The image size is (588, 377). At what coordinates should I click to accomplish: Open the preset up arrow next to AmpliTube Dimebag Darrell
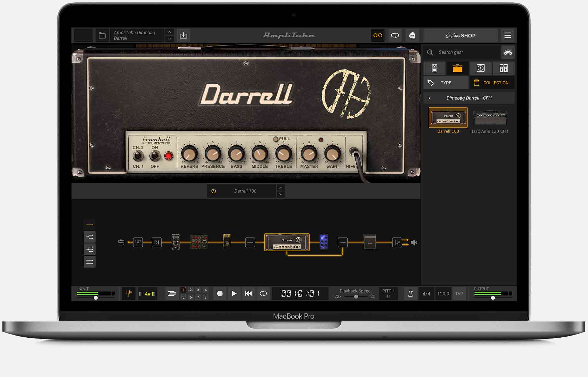(170, 32)
